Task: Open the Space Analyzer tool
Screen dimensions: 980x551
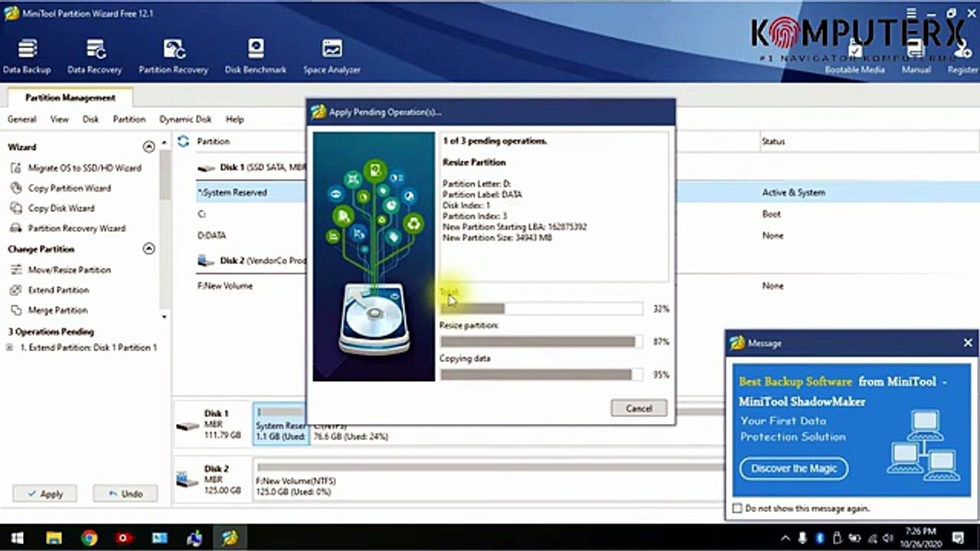Action: tap(332, 57)
